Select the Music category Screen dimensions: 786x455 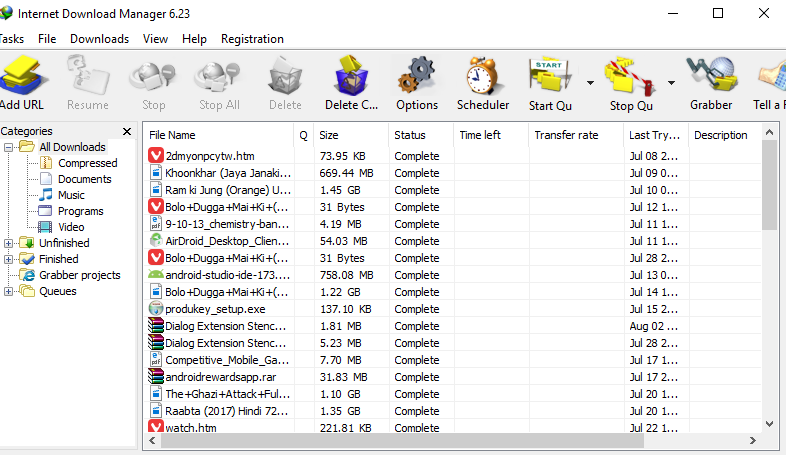(x=71, y=195)
